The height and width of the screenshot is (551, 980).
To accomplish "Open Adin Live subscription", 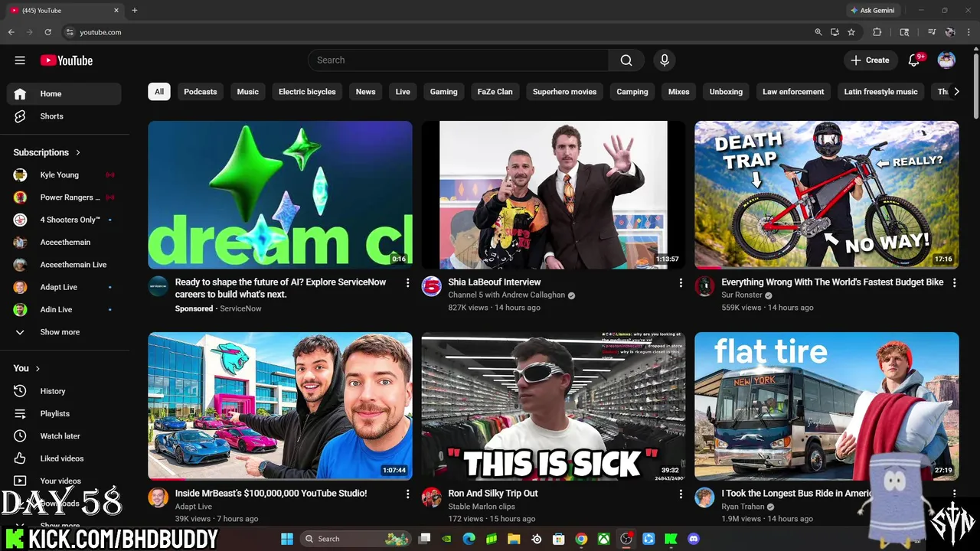I will (64, 309).
